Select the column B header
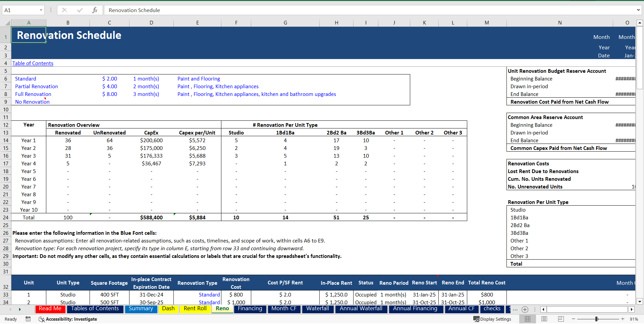Screen dimensions: 644x324 68,22
